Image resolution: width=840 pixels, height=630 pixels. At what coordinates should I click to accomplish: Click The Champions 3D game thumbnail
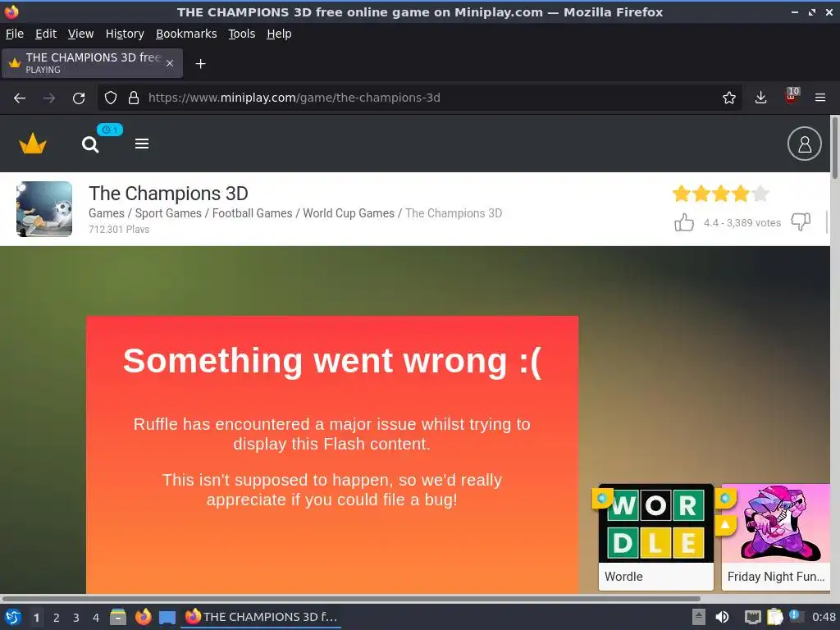pos(44,209)
